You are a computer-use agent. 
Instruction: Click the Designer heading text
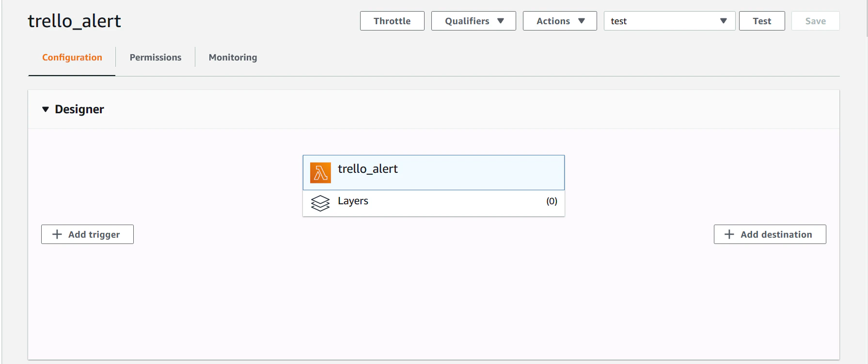pos(79,109)
